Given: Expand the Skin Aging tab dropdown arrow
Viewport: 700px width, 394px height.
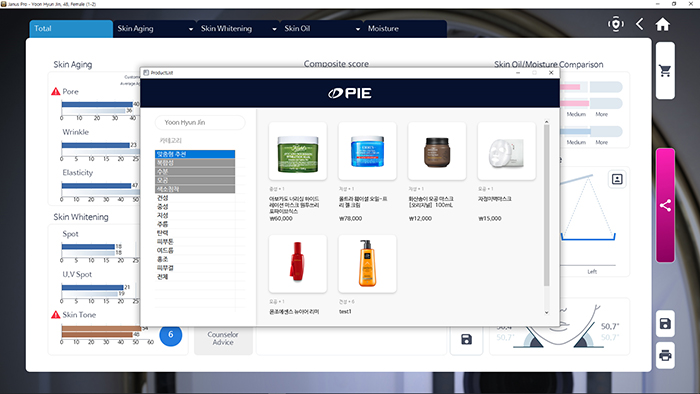Looking at the screenshot, I should coord(191,29).
